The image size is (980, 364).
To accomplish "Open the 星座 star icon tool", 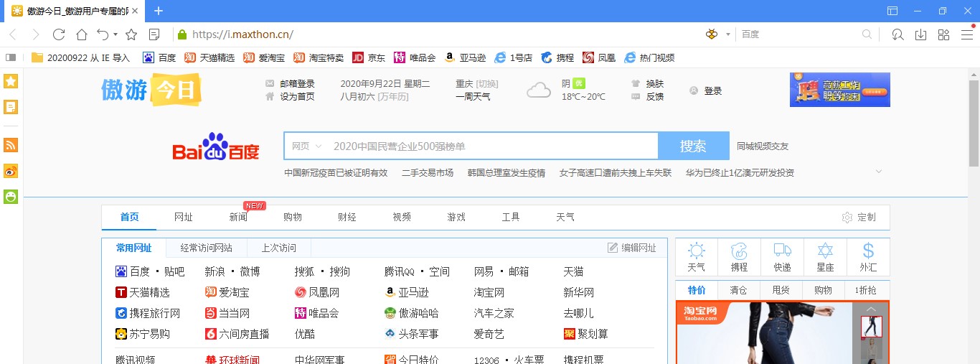I will [x=825, y=258].
